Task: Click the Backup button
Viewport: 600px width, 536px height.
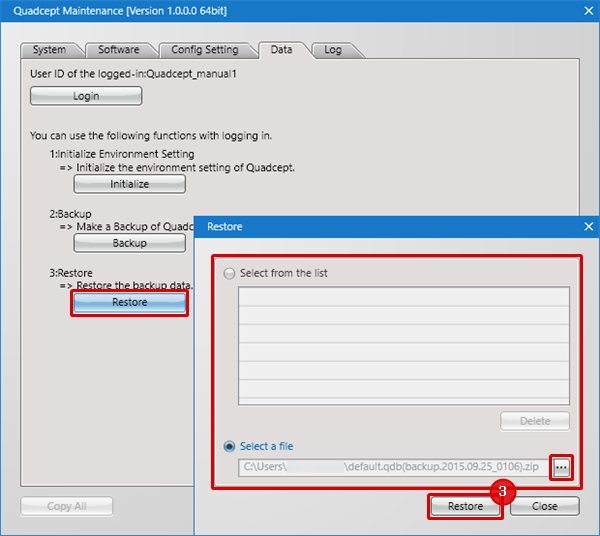Action: [x=129, y=243]
